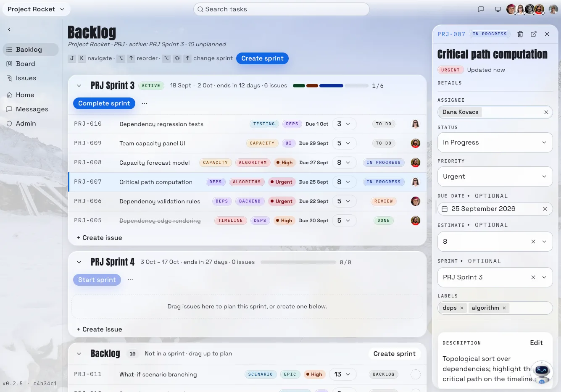Clear the PRJ Sprint 3 sprint field
Screen dimensions: 561x392
click(533, 277)
